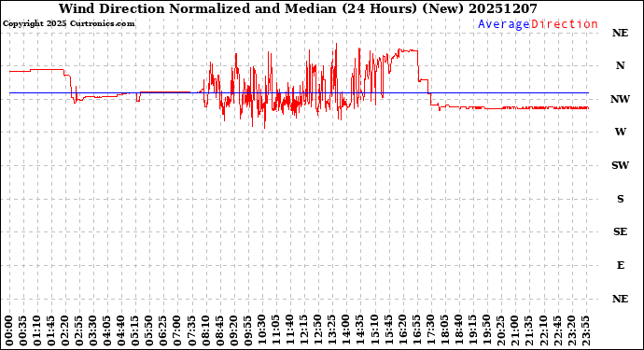This screenshot has width=644, height=350.
Task: Click the '00:35' time axis label
Action: 23,330
